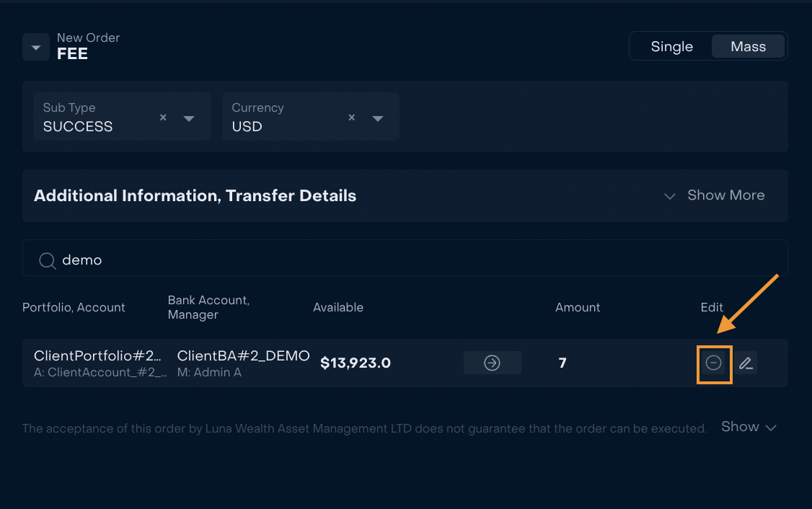Open the New Order FEE type dropdown
The image size is (812, 509).
point(36,47)
